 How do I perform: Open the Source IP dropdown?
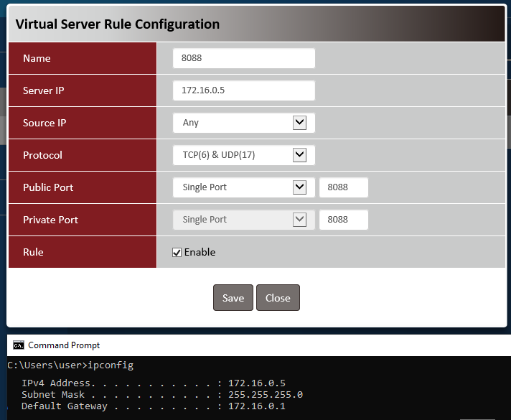pos(243,123)
